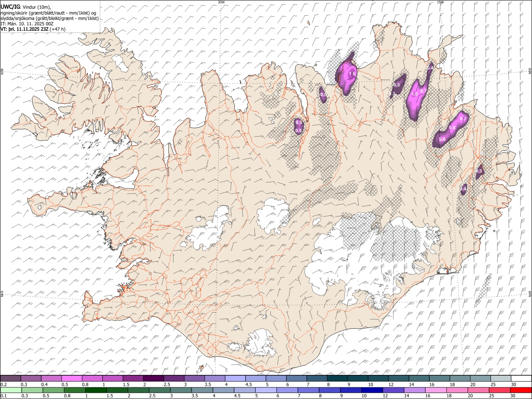Image resolution: width=532 pixels, height=399 pixels.
Task: Select the upper legend swatch between 0.5 and 0.8
Action: click(71, 378)
